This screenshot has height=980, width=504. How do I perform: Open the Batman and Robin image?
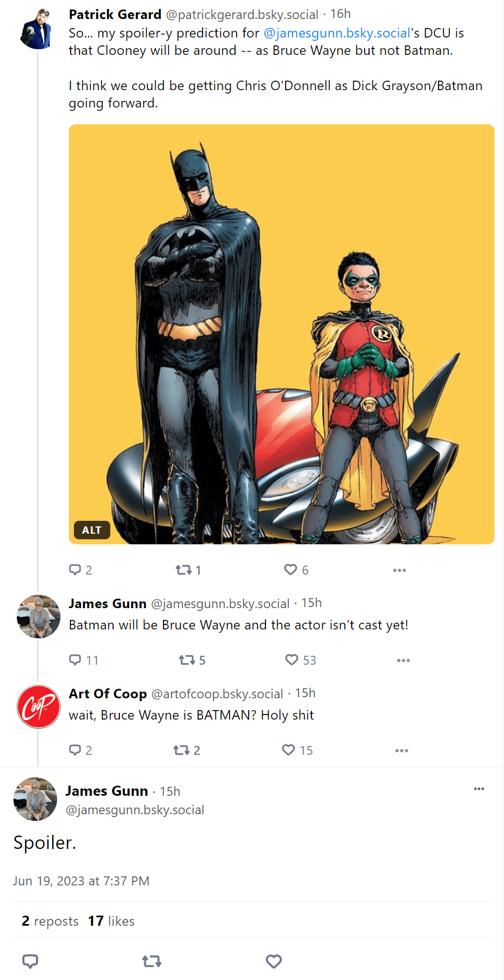pyautogui.click(x=280, y=333)
